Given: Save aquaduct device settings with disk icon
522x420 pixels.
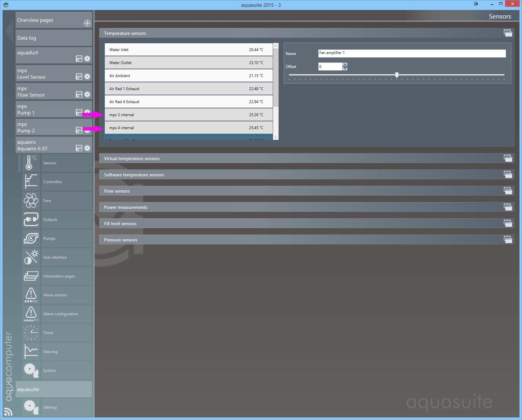Looking at the screenshot, I should (79, 59).
